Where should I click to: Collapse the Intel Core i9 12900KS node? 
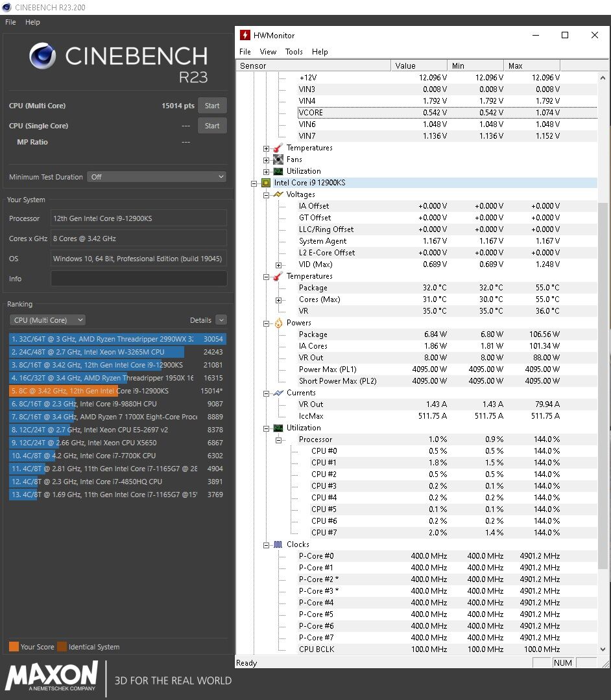tap(254, 183)
